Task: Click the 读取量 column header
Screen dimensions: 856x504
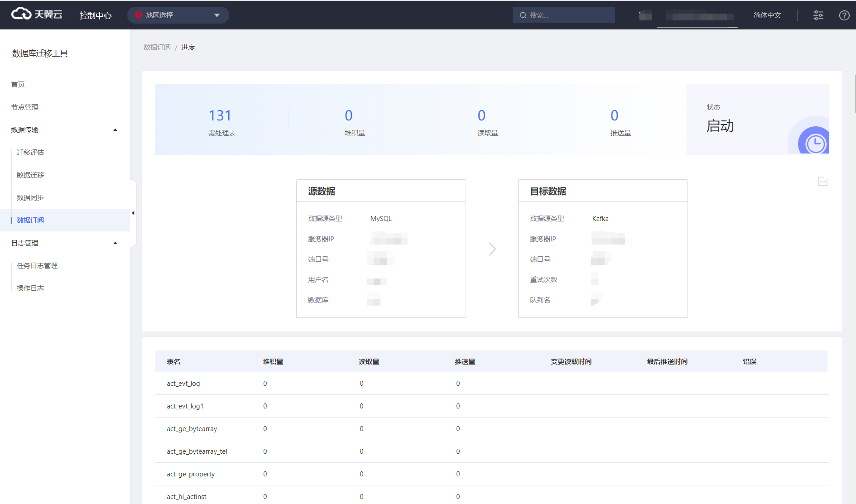Action: point(369,361)
